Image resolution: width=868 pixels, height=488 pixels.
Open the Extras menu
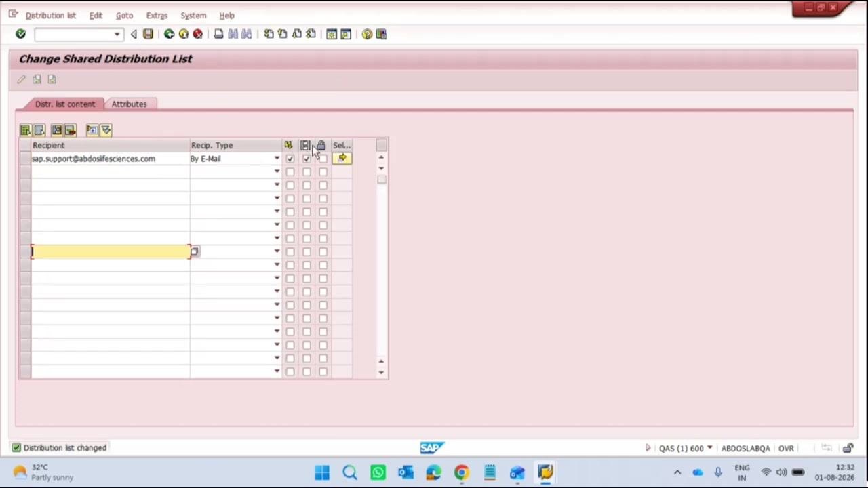coord(157,15)
